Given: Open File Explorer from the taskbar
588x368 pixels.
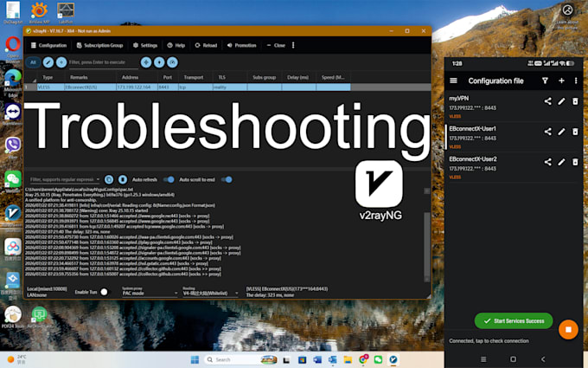Looking at the screenshot, I should [x=348, y=359].
